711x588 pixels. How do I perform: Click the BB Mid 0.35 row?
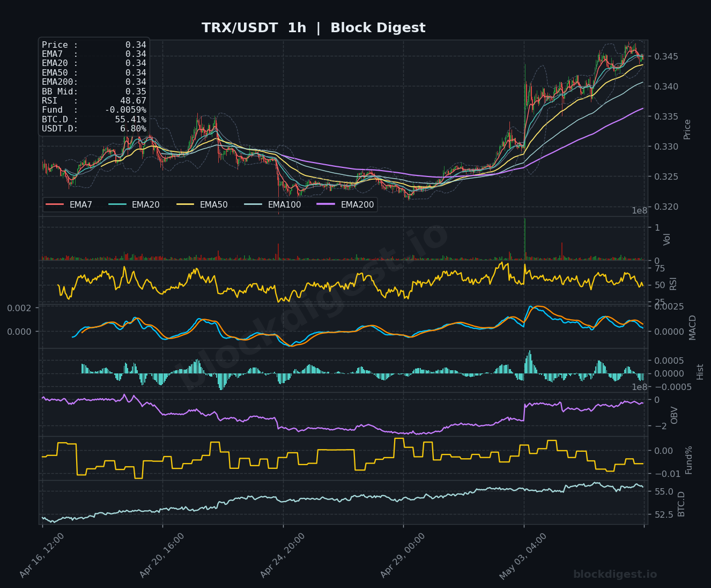94,91
